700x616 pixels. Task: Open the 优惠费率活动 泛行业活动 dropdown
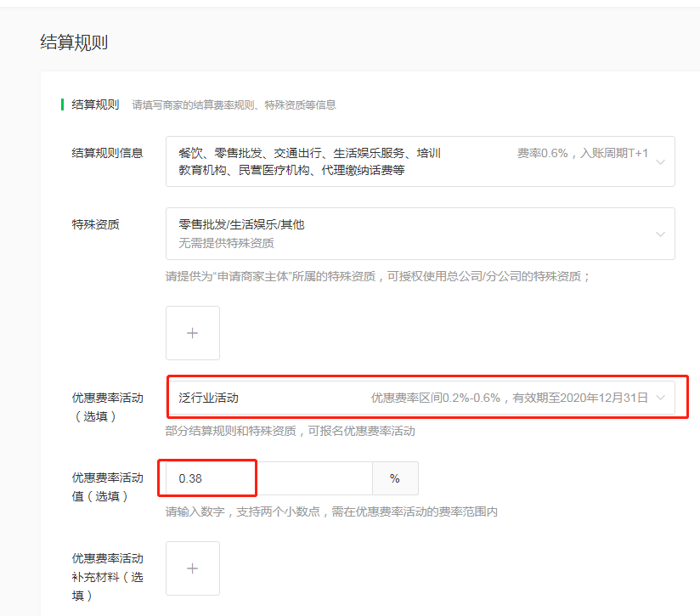click(421, 398)
